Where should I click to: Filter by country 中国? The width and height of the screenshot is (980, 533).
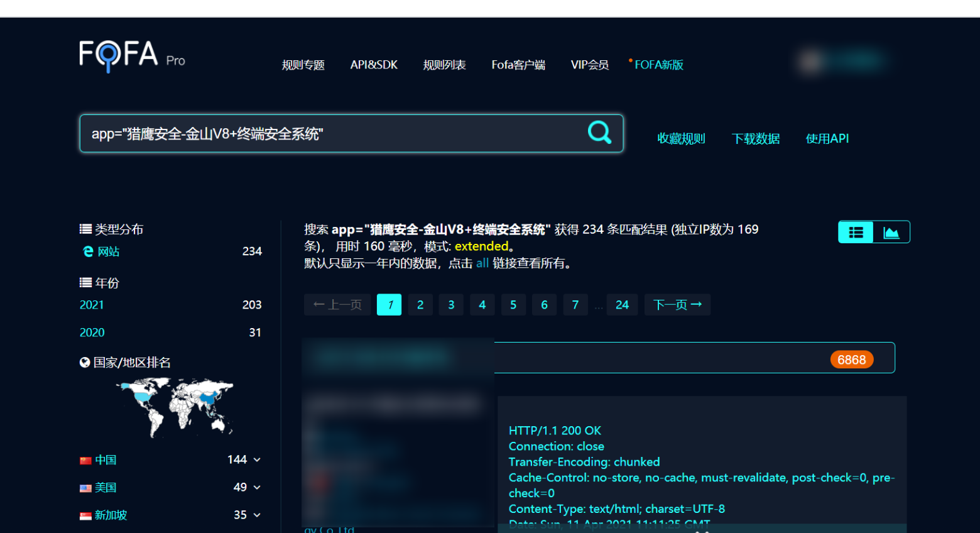pyautogui.click(x=106, y=460)
